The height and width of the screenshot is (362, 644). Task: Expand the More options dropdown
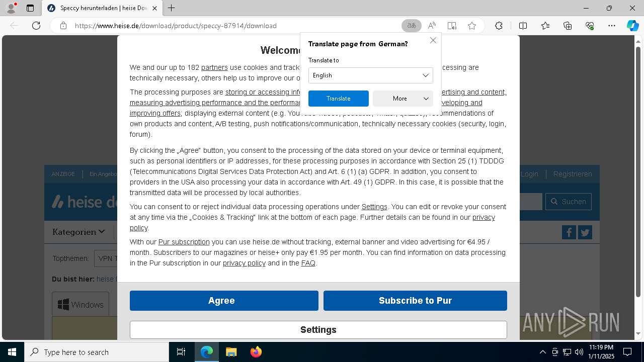[403, 99]
